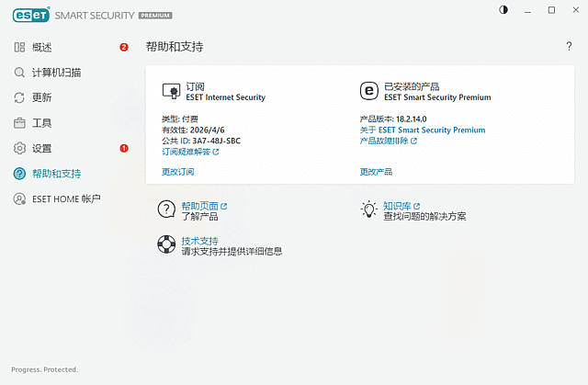
Task: Click Progress. Protected. footer text
Action: 45,369
